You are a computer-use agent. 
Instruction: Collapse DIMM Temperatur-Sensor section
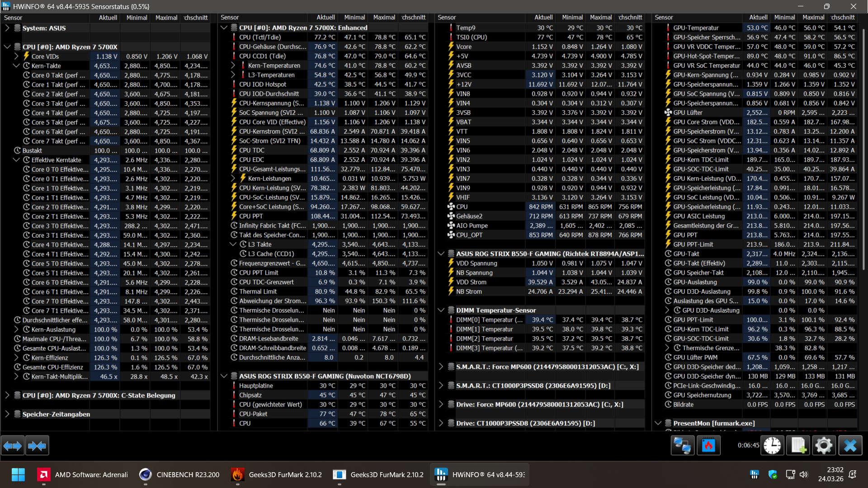[x=441, y=310]
